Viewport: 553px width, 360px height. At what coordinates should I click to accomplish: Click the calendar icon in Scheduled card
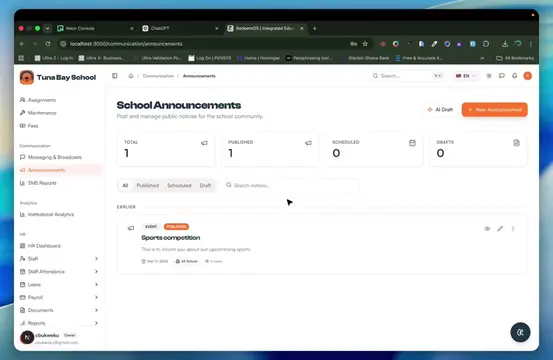point(412,143)
